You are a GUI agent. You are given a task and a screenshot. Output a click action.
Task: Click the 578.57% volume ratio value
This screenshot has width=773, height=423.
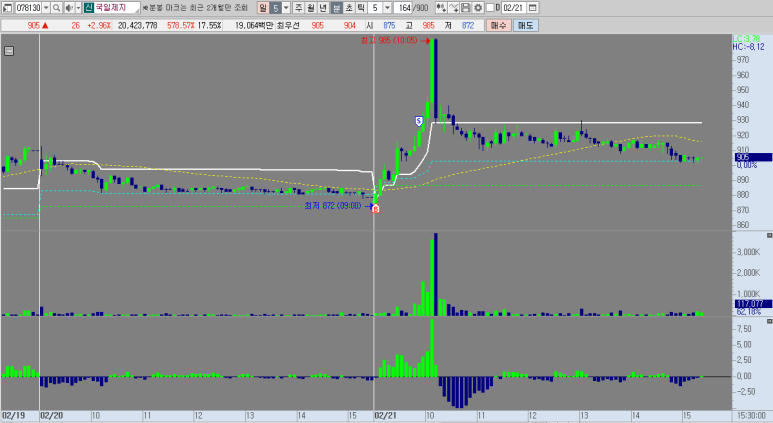181,25
